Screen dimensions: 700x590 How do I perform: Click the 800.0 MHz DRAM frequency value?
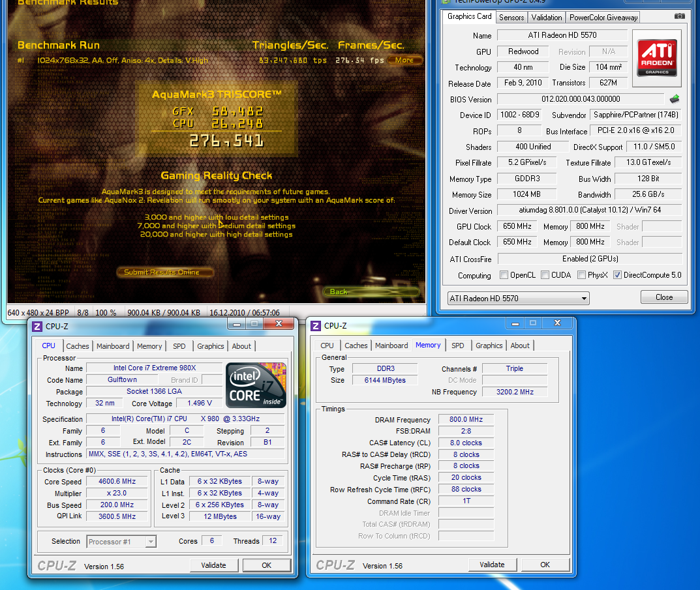point(466,419)
